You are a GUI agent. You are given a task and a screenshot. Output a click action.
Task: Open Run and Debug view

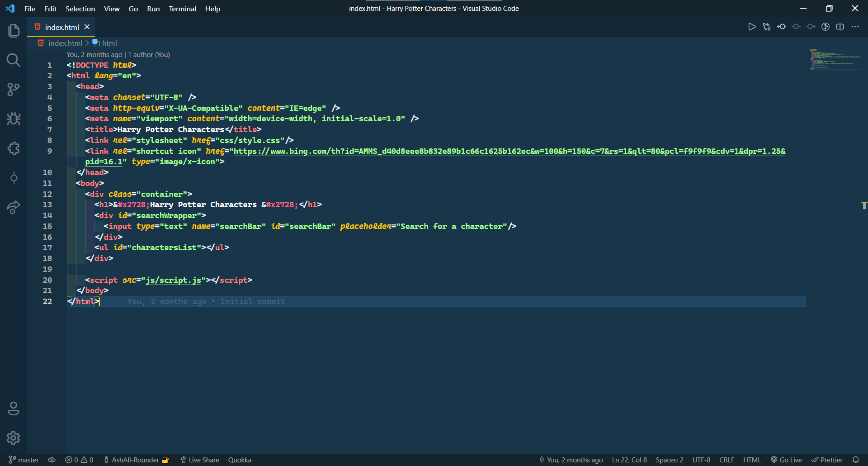click(x=14, y=119)
